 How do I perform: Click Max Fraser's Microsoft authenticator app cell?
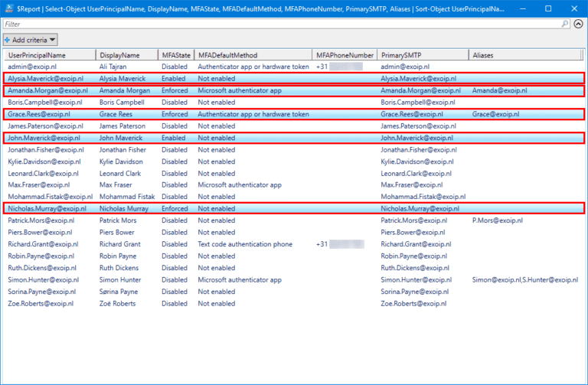(x=240, y=184)
